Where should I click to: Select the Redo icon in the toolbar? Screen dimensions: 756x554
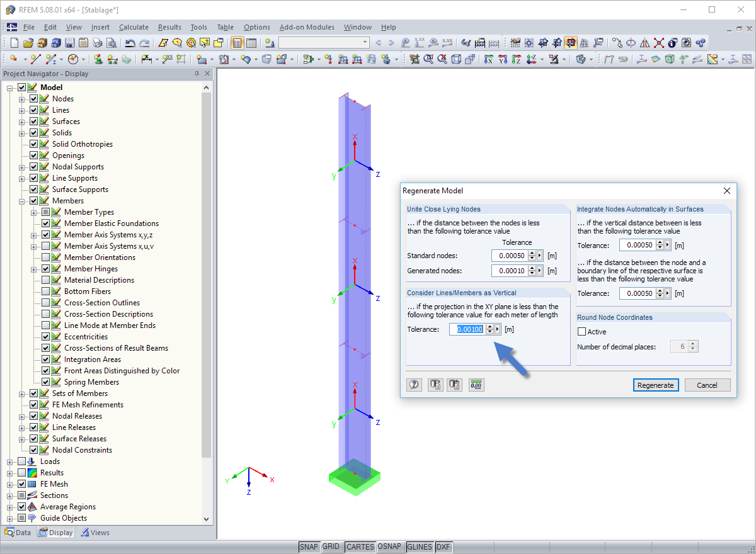point(144,42)
